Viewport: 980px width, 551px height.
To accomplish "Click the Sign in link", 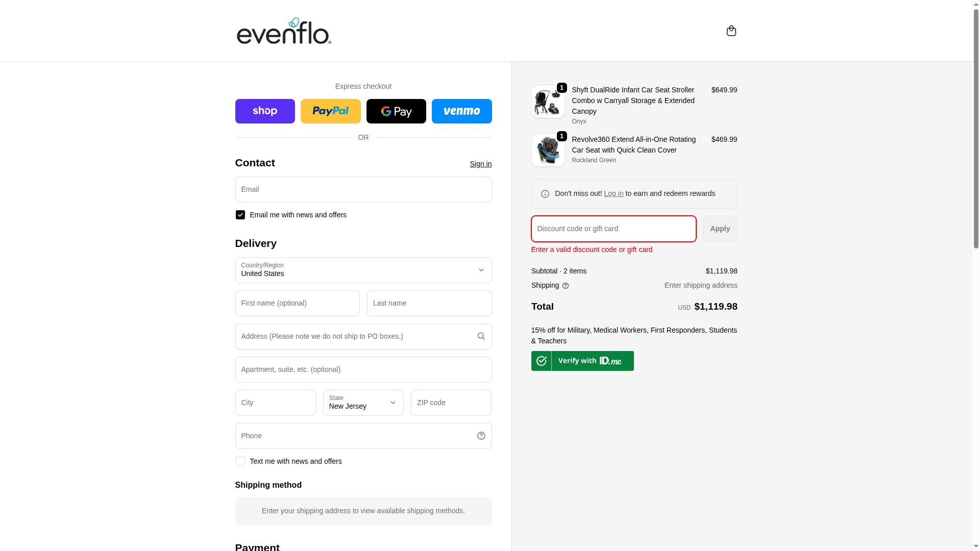I will [x=480, y=164].
